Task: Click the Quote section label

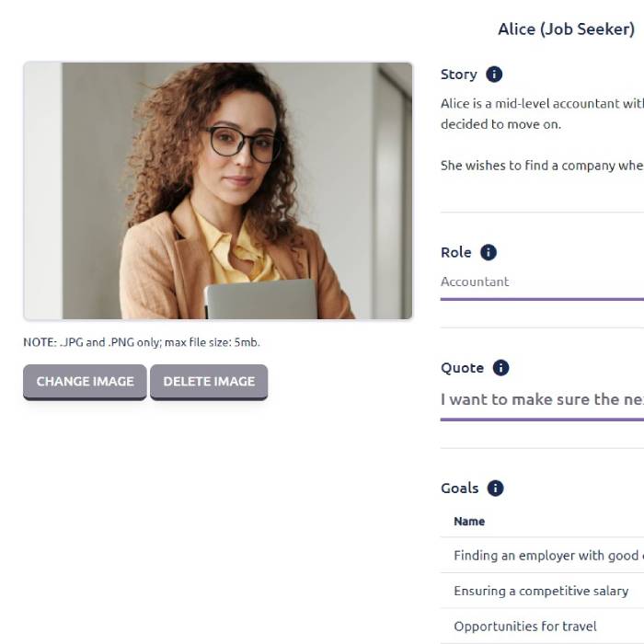Action: [x=462, y=368]
